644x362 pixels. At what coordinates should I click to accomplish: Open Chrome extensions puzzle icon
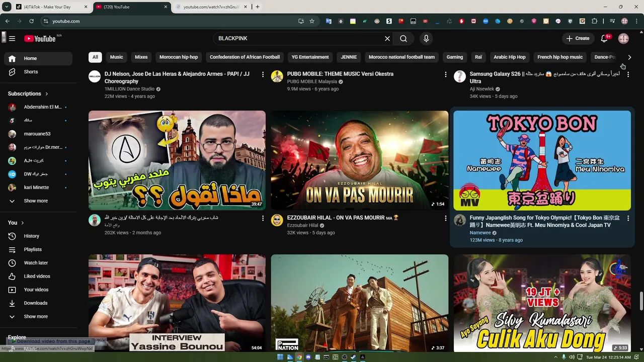pyautogui.click(x=595, y=21)
